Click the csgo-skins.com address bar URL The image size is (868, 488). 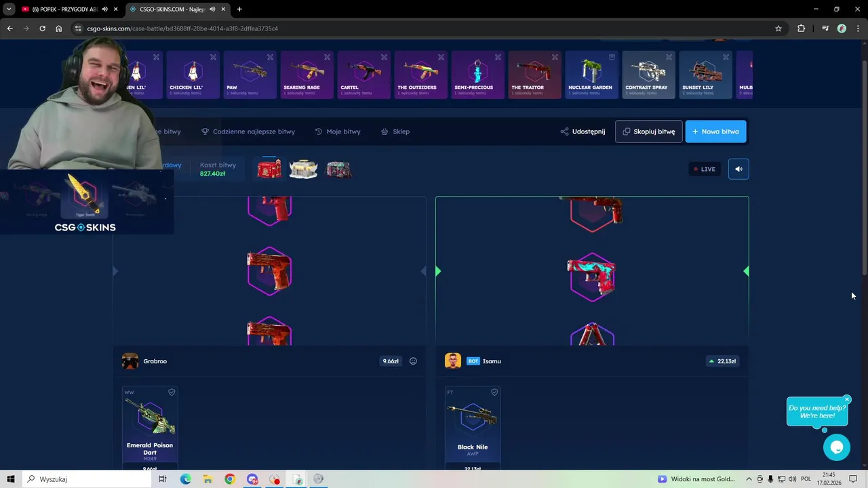point(182,28)
